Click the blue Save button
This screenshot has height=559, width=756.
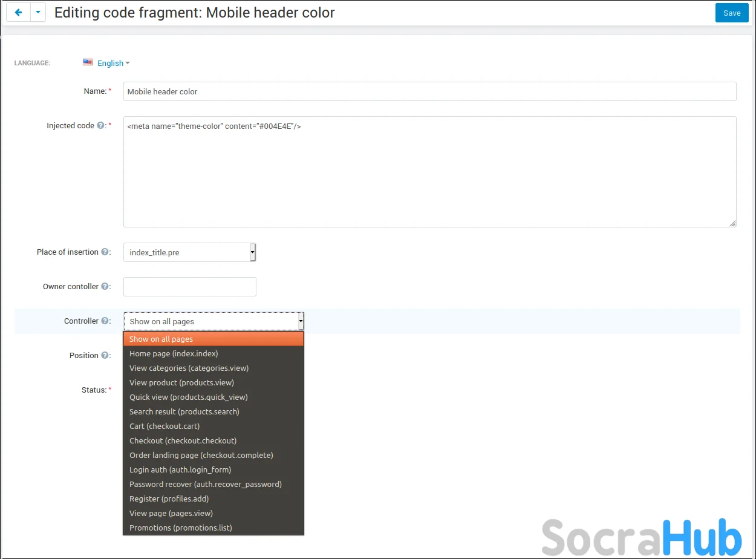(731, 13)
